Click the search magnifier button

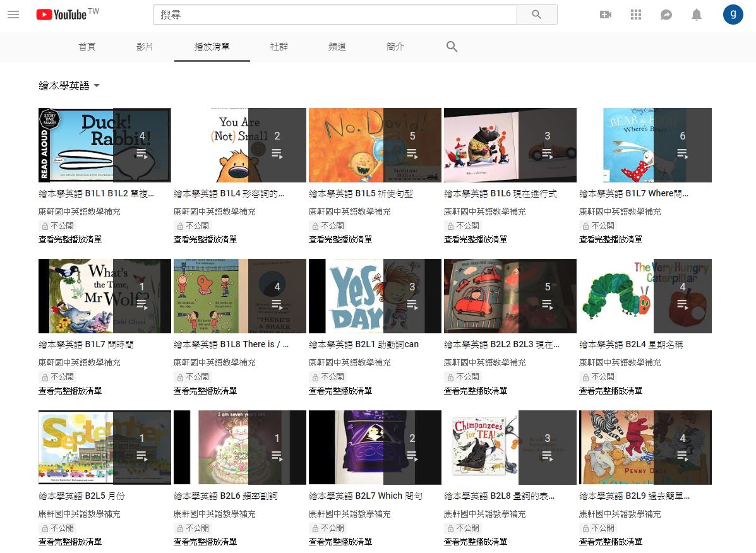click(x=537, y=15)
